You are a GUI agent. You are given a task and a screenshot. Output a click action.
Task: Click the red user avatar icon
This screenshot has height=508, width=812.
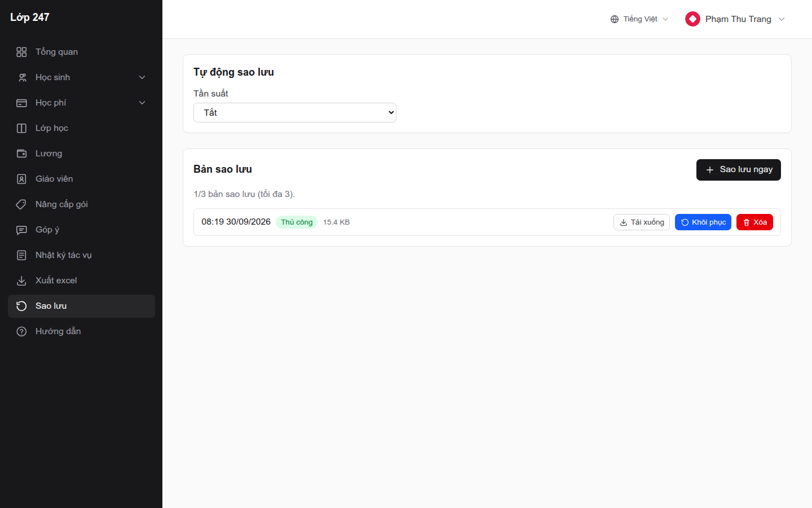pyautogui.click(x=692, y=19)
